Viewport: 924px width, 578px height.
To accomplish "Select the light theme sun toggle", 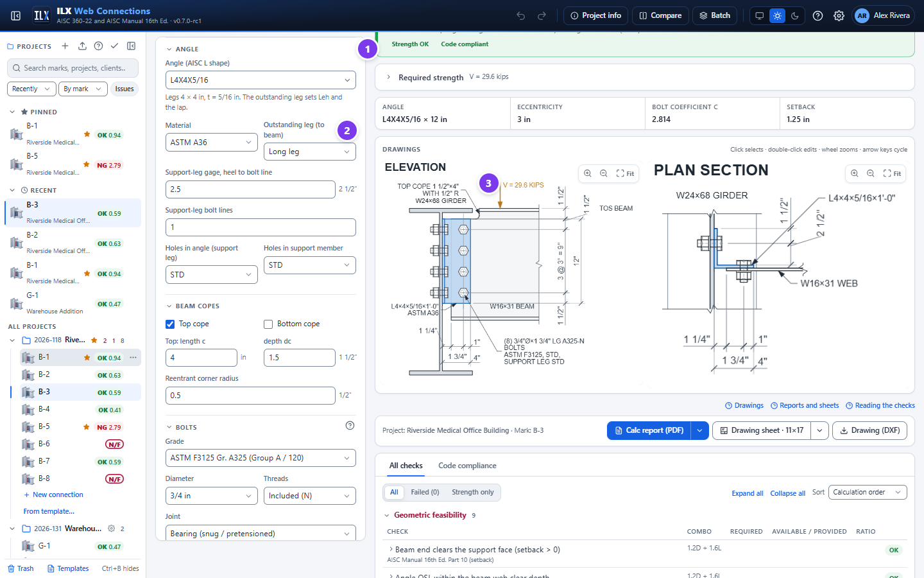I will [777, 15].
